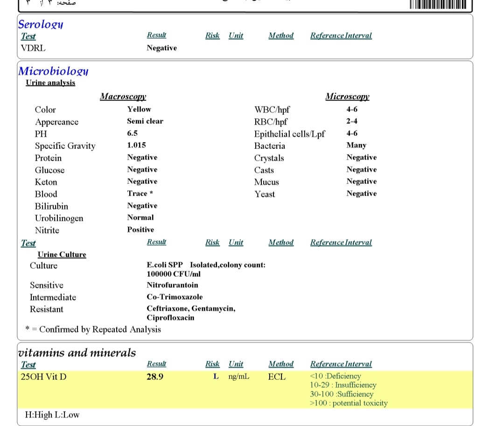Click Reference Interval header in the Serology section
The width and height of the screenshot is (504, 426).
click(x=341, y=35)
